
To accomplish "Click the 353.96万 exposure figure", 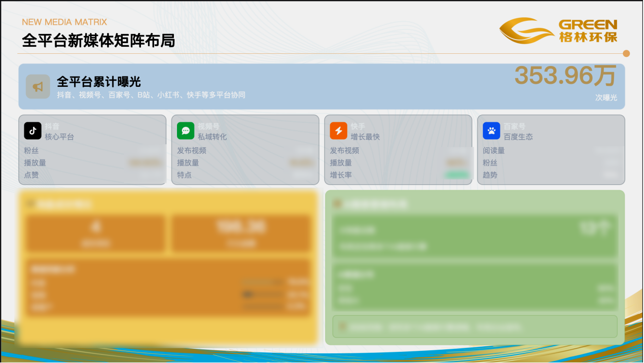I will 565,76.
